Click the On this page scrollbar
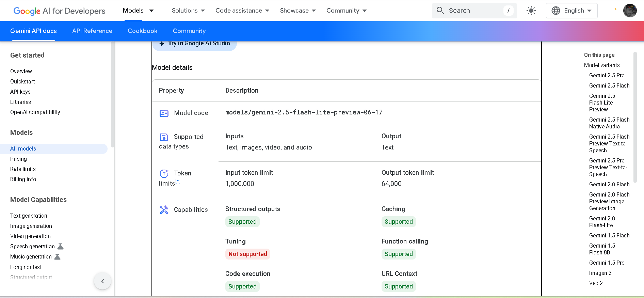Image resolution: width=644 pixels, height=298 pixels. click(x=635, y=117)
